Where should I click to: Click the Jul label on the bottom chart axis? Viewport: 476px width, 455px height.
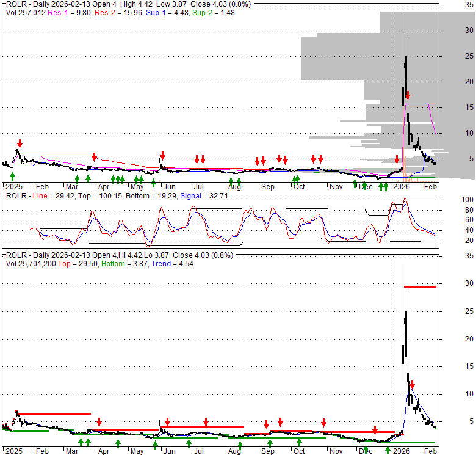tap(198, 451)
